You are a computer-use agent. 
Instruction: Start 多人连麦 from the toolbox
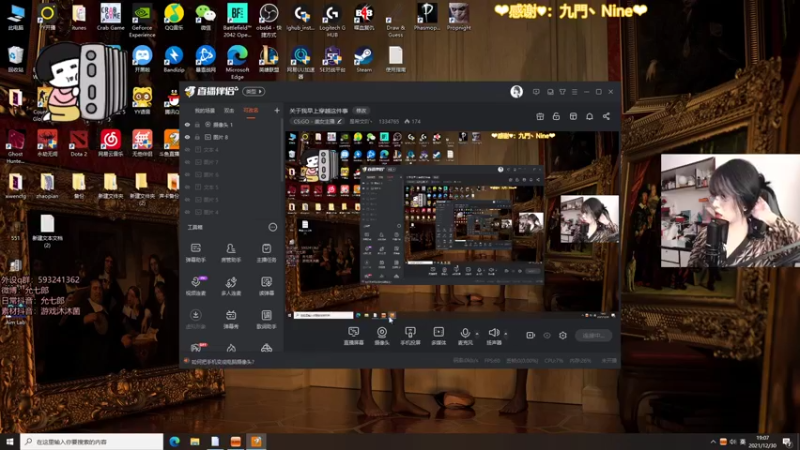tap(231, 286)
